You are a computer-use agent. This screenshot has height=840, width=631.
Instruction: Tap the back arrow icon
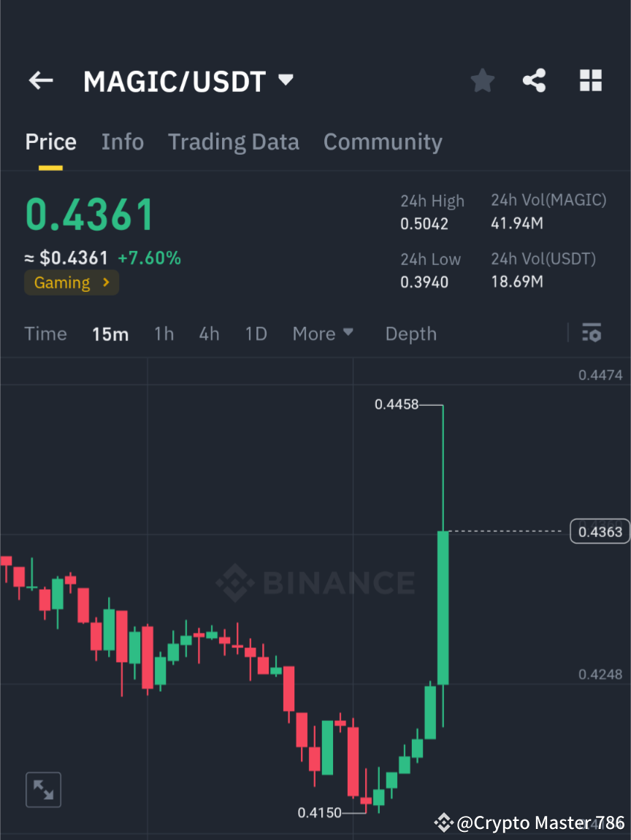40,80
